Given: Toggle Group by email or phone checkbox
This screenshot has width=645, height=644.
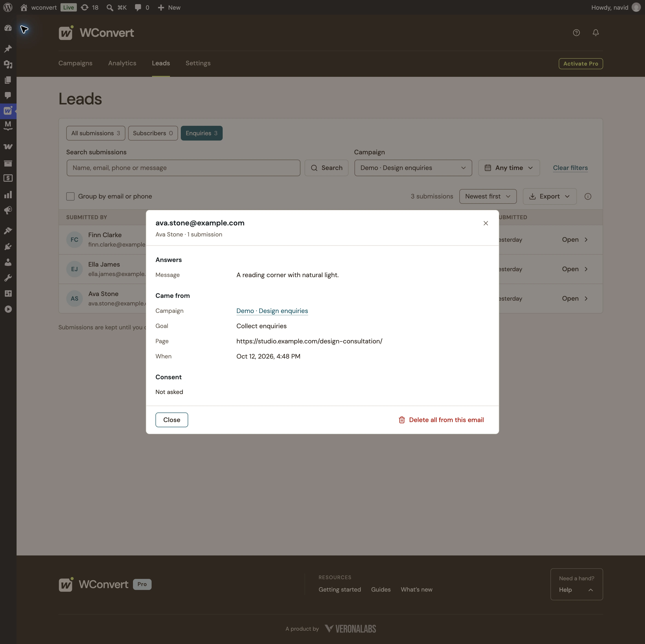Looking at the screenshot, I should point(70,196).
